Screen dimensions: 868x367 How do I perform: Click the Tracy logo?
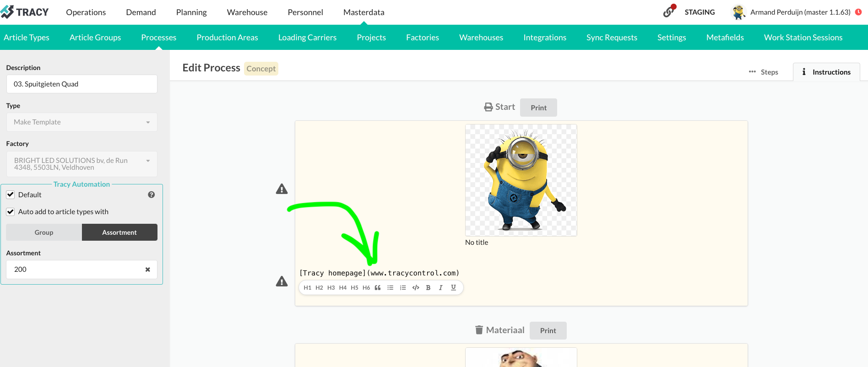[x=25, y=12]
